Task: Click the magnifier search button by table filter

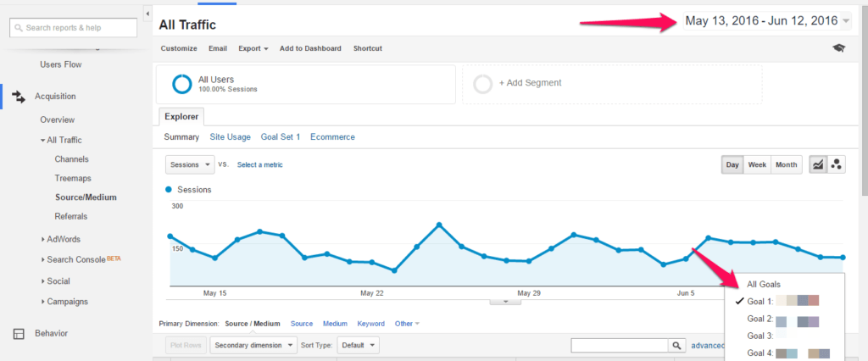Action: click(x=676, y=346)
